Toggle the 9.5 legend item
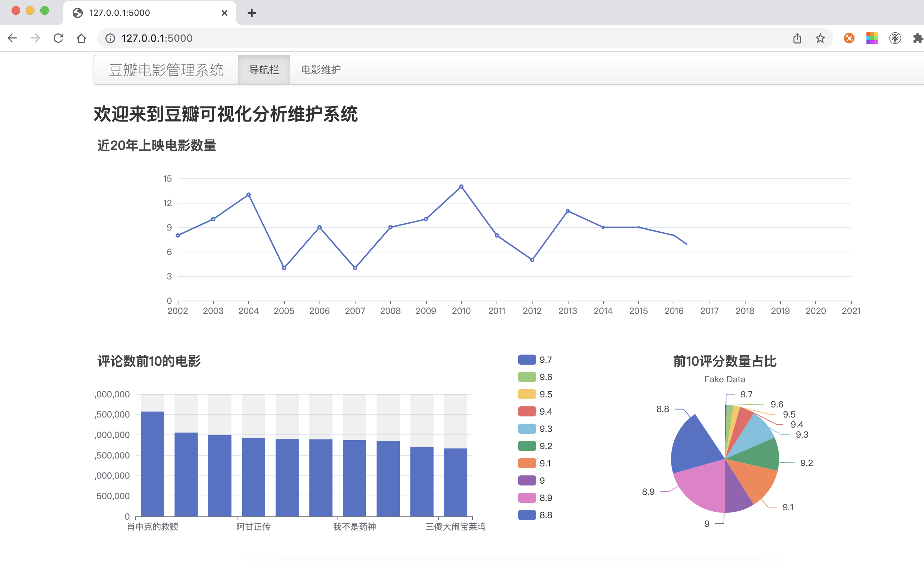The width and height of the screenshot is (924, 561). 535,394
